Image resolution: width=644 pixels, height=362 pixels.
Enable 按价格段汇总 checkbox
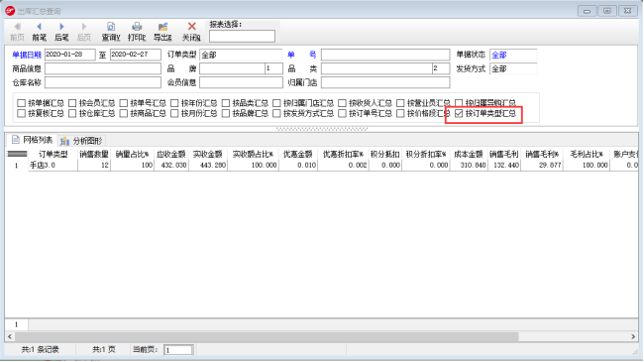[x=400, y=113]
